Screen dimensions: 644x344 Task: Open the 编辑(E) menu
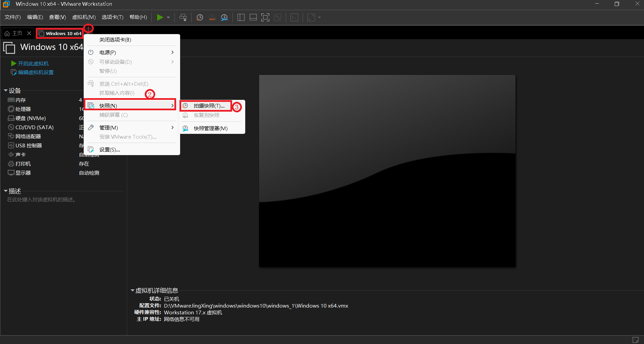point(35,17)
